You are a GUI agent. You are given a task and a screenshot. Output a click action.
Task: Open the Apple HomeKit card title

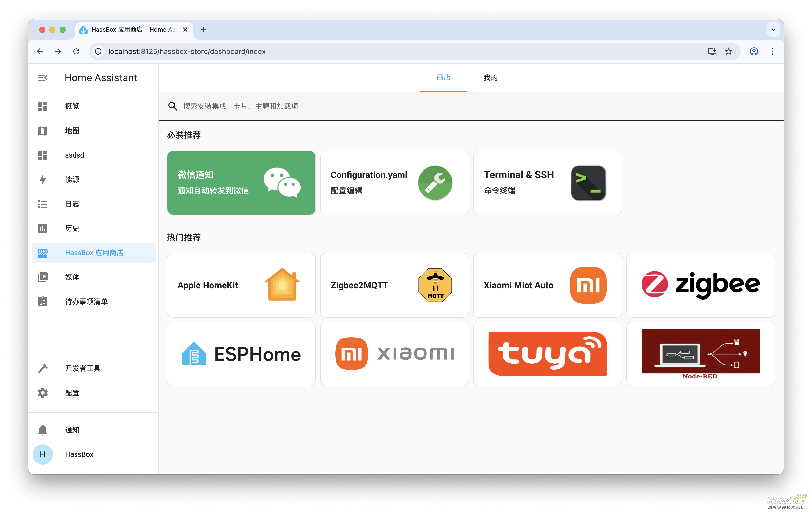click(x=207, y=285)
